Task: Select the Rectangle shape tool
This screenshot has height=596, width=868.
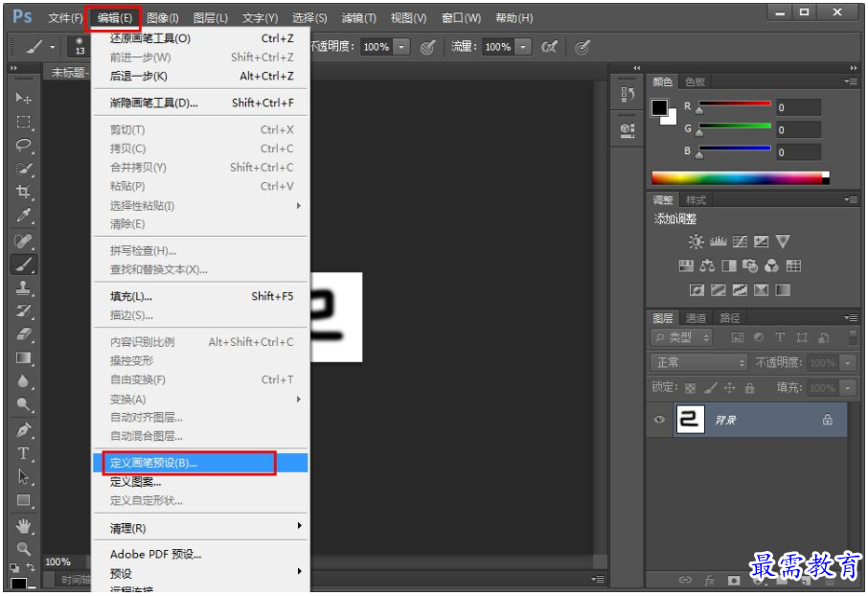Action: tap(23, 500)
